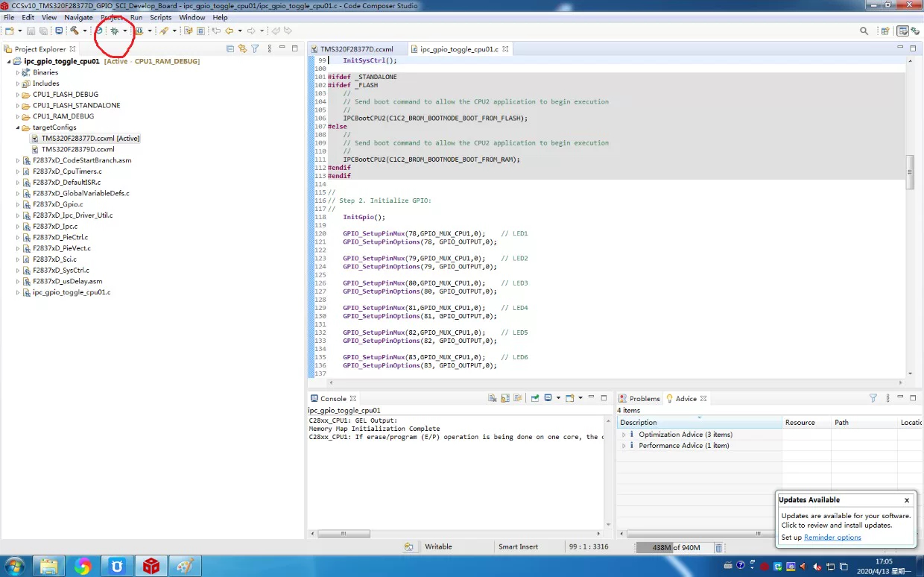Click the Debug bug icon in toolbar
The image size is (924, 577).
115,31
